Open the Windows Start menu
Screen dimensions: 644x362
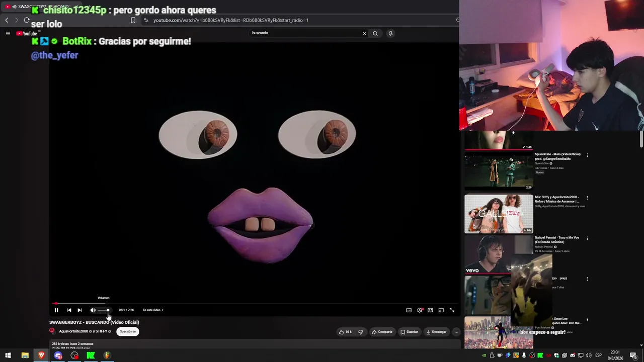coord(8,355)
